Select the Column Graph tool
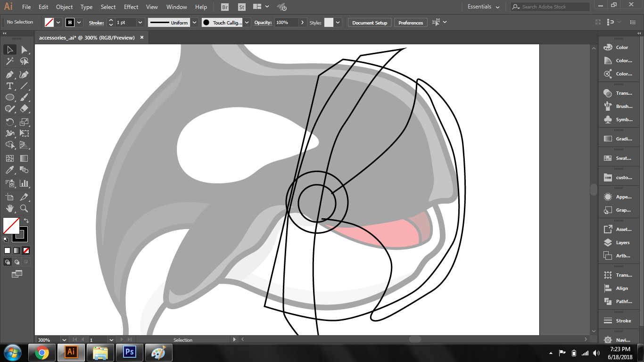Viewport: 644px width, 362px height. (24, 183)
